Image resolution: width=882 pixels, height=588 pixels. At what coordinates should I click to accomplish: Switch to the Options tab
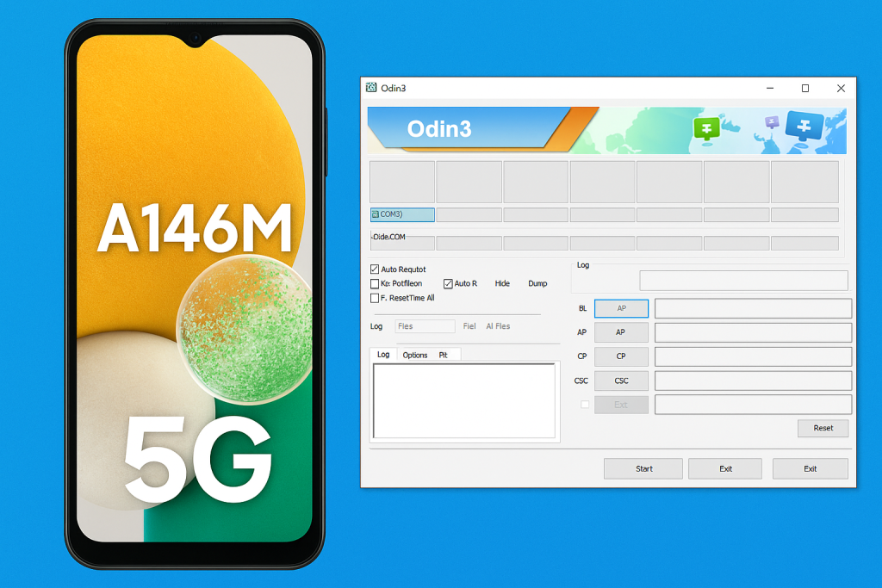point(414,355)
